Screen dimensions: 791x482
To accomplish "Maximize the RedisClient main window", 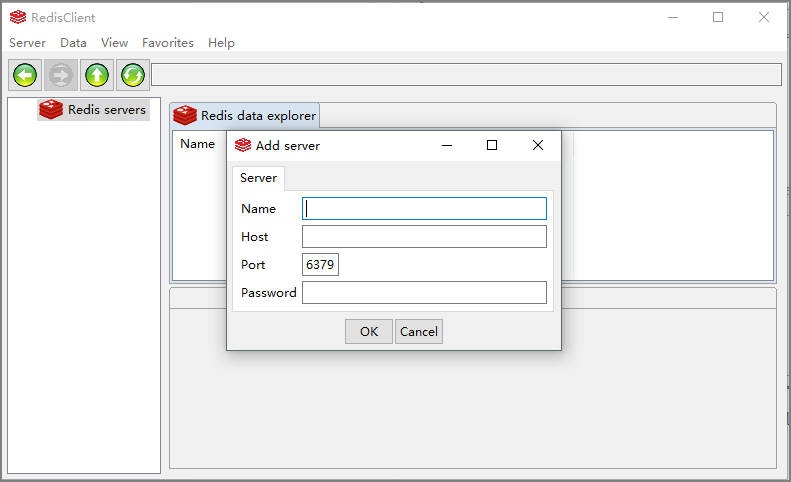I will (x=718, y=17).
